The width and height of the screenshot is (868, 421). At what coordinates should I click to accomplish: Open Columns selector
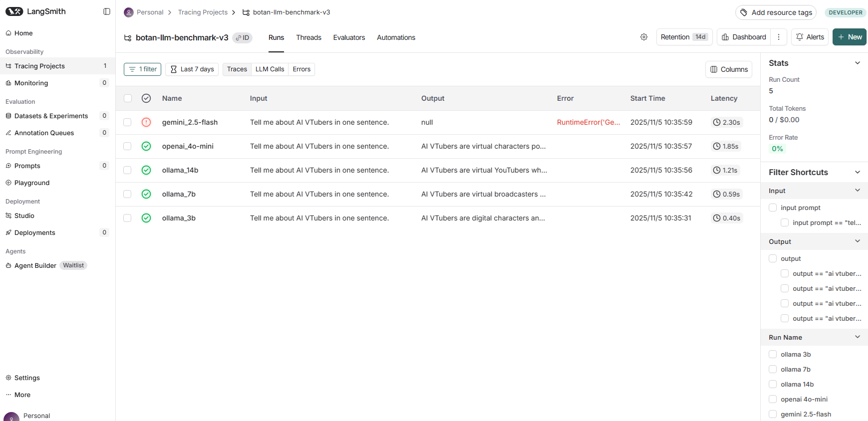click(x=729, y=69)
